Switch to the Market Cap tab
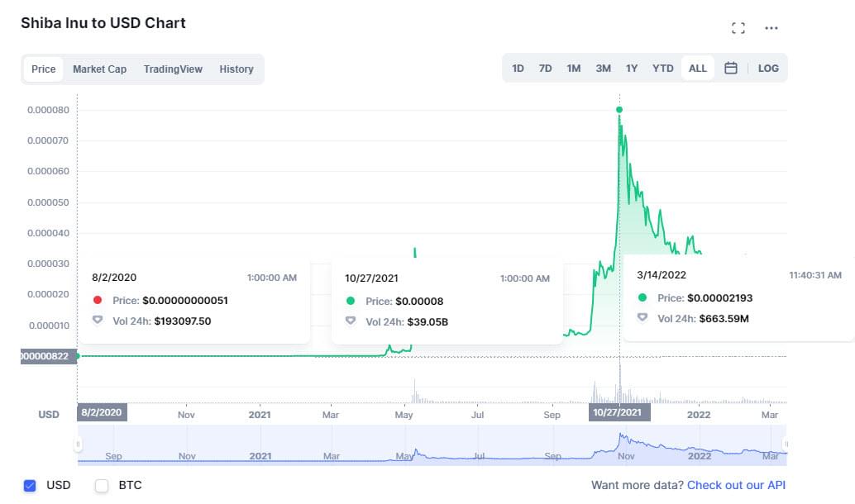Image resolution: width=855 pixels, height=504 pixels. click(x=99, y=69)
